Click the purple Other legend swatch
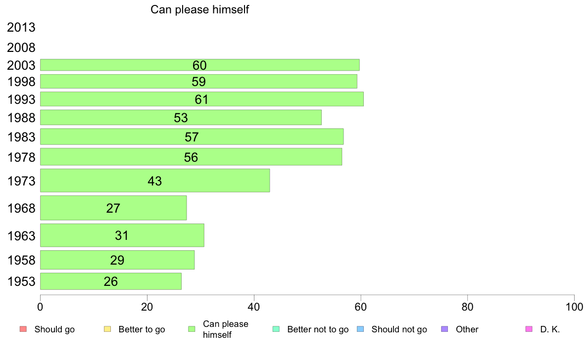This screenshot has width=588, height=364. (x=445, y=329)
